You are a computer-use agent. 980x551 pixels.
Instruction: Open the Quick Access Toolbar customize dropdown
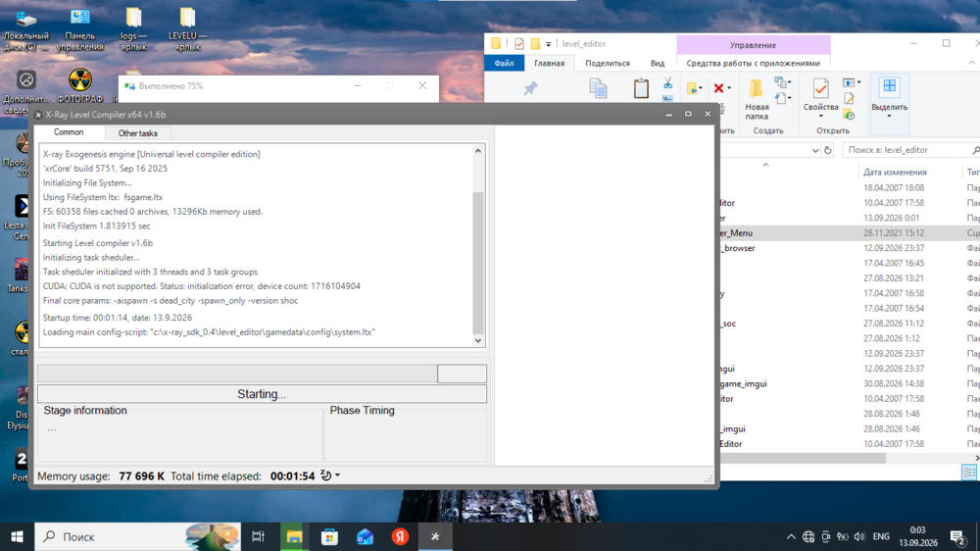(x=548, y=44)
